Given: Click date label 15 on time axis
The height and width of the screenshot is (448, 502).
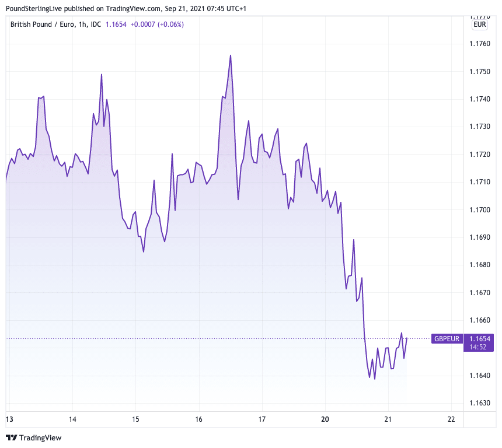Looking at the screenshot, I should click(x=135, y=419).
